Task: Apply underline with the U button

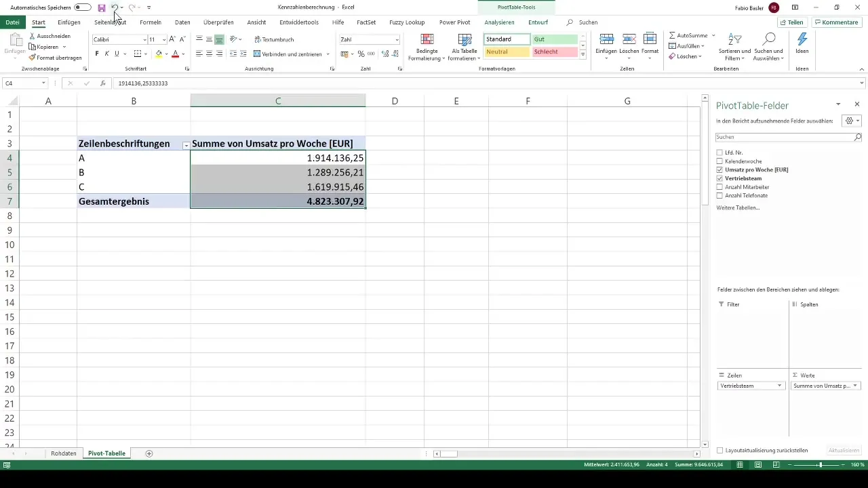Action: tap(117, 54)
